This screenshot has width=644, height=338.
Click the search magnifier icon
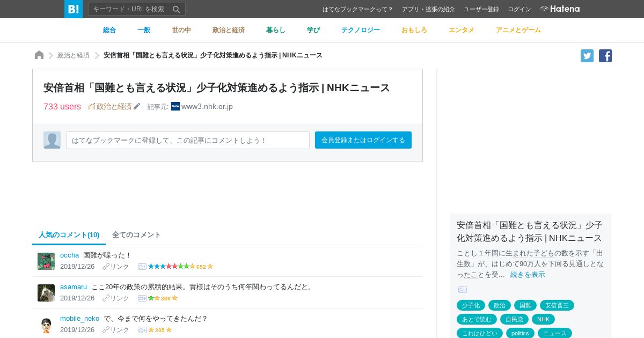point(177,9)
